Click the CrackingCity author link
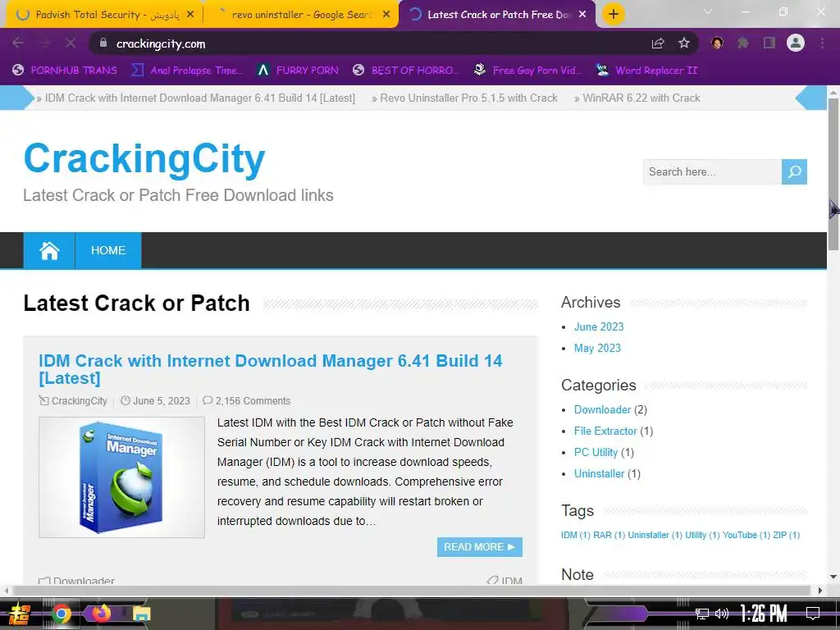Viewport: 840px width, 630px height. [80, 400]
